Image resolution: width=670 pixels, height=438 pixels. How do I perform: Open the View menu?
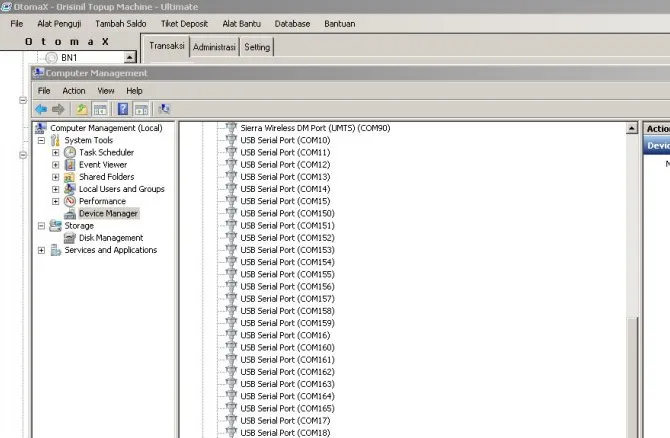[106, 91]
